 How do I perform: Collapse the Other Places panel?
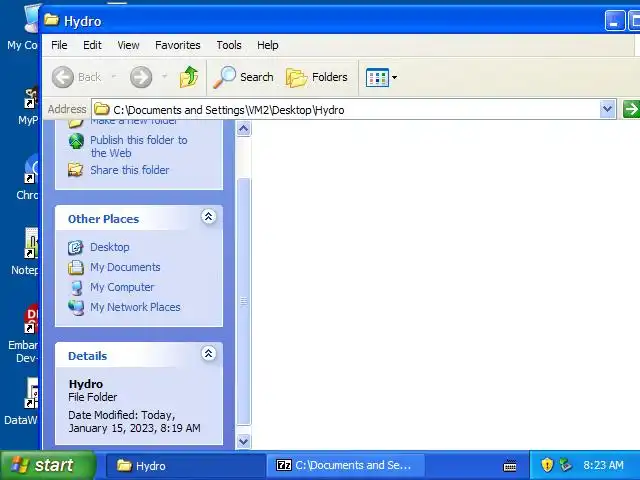pos(208,217)
